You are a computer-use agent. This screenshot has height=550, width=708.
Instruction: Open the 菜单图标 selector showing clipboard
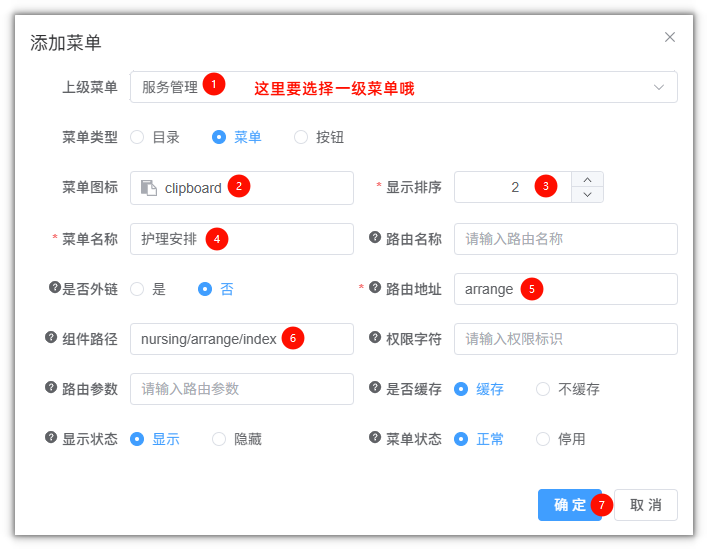coord(242,188)
